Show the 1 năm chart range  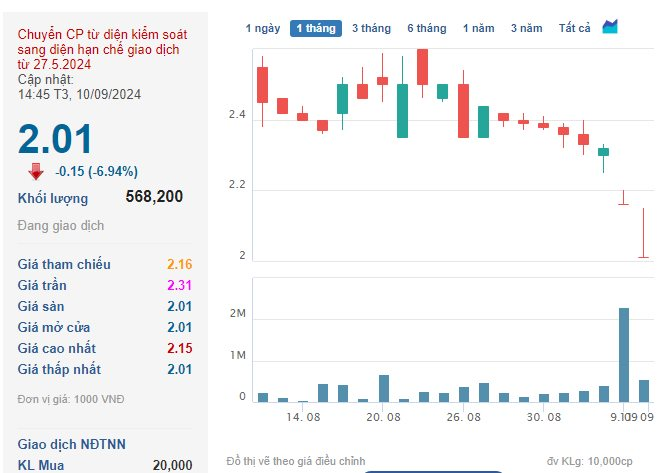[x=479, y=28]
